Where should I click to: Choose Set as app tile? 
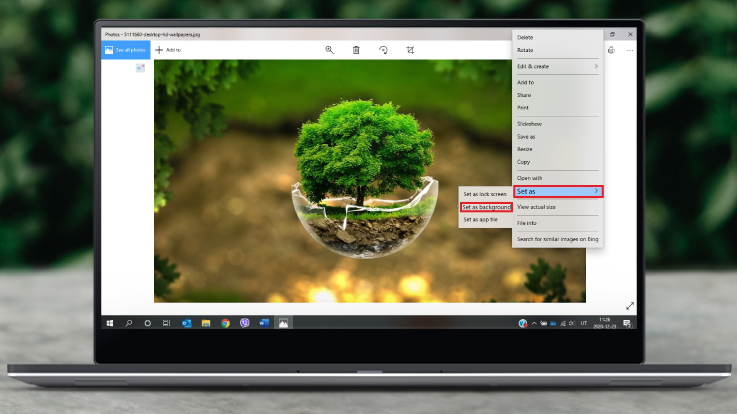pos(480,219)
